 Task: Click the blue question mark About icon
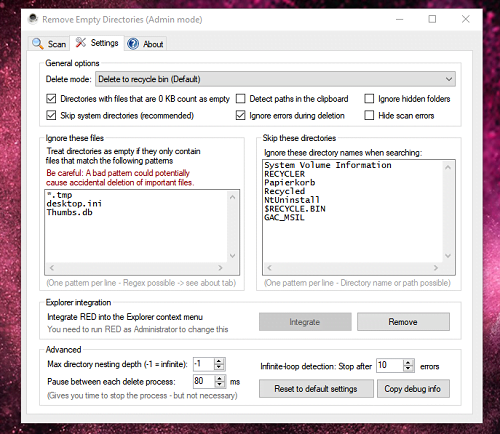point(133,44)
